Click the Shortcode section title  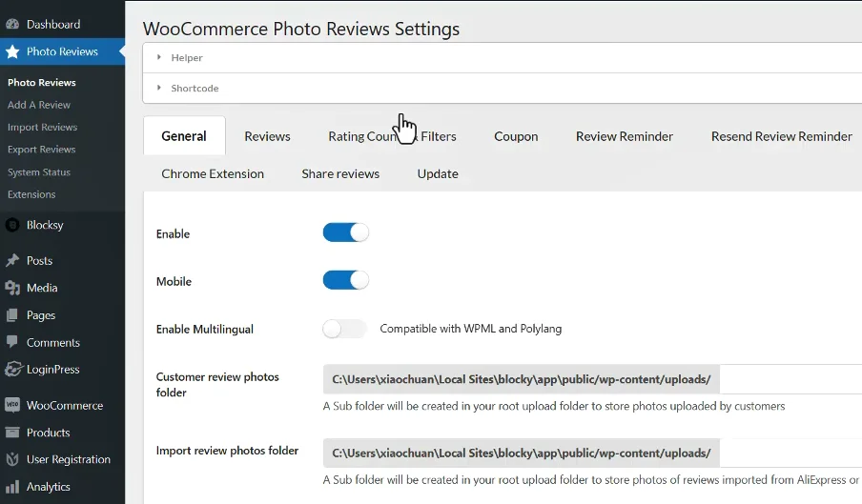coord(195,89)
